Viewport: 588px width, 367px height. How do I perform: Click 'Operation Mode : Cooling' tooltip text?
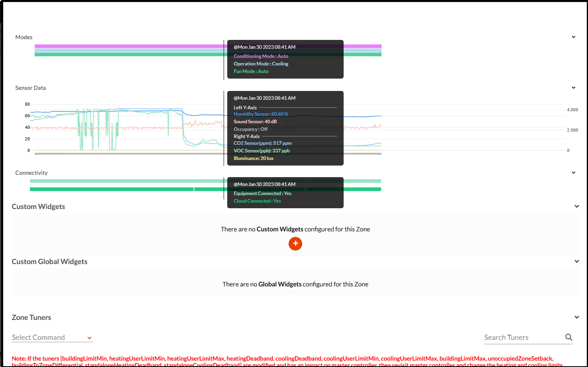pos(261,64)
